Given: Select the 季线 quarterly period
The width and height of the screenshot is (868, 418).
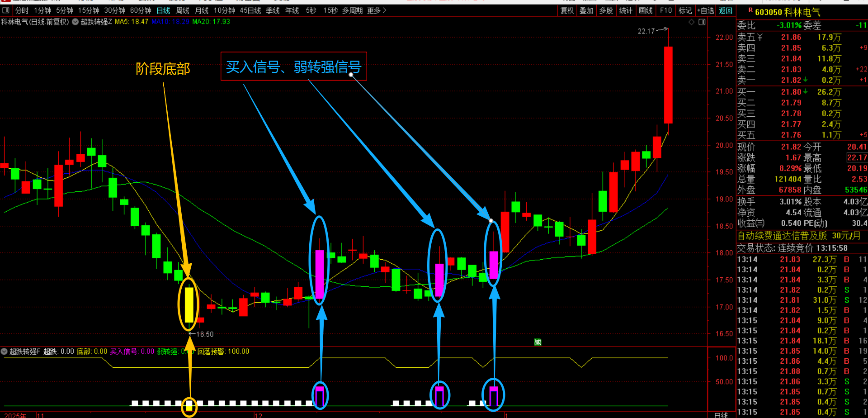Looking at the screenshot, I should point(273,10).
